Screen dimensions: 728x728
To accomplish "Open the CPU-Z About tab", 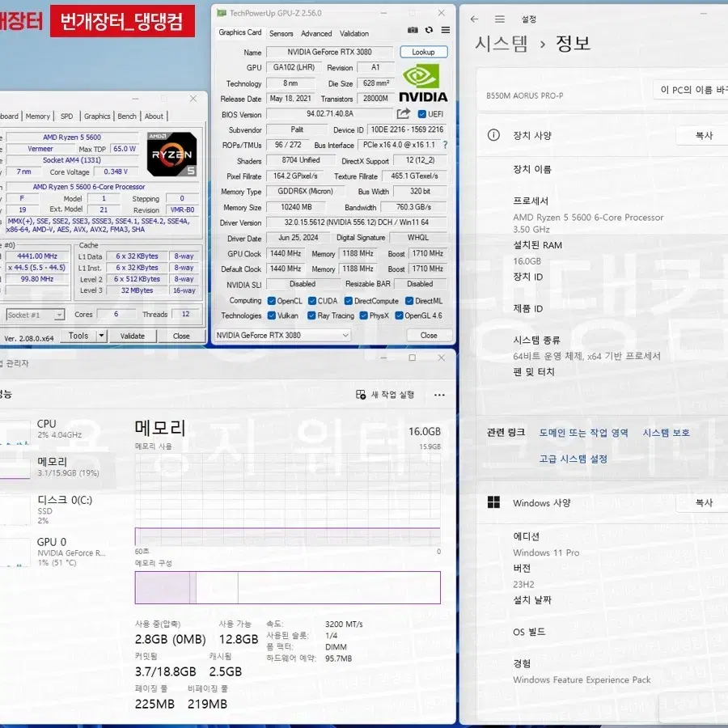I will 154,116.
